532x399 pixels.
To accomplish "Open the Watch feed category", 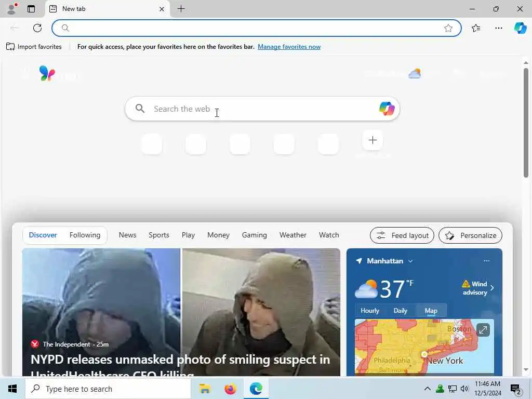I will tap(329, 235).
